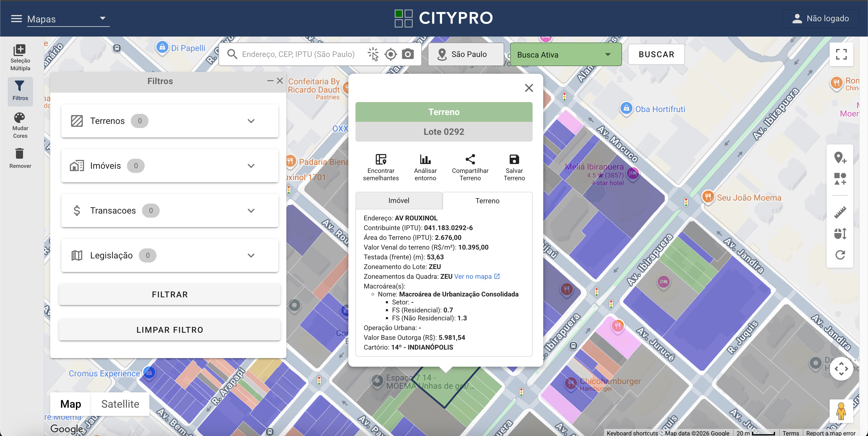Click the Street View pegman
This screenshot has width=868, height=436.
(841, 411)
